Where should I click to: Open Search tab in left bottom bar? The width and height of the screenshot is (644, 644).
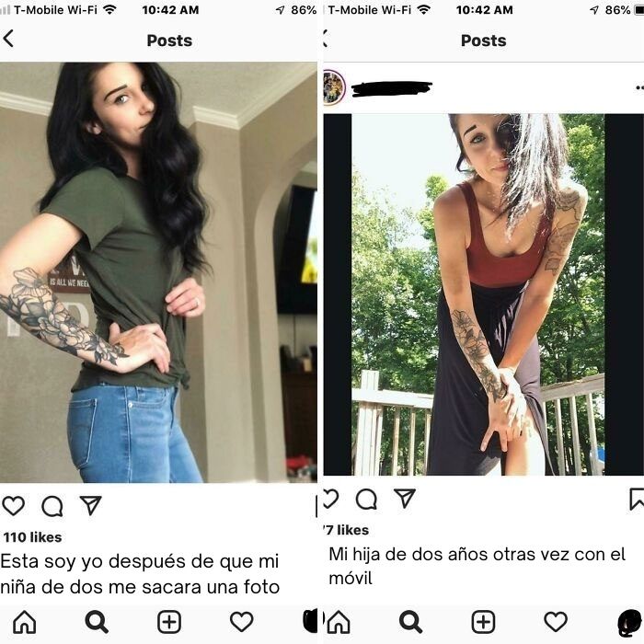coord(97,622)
